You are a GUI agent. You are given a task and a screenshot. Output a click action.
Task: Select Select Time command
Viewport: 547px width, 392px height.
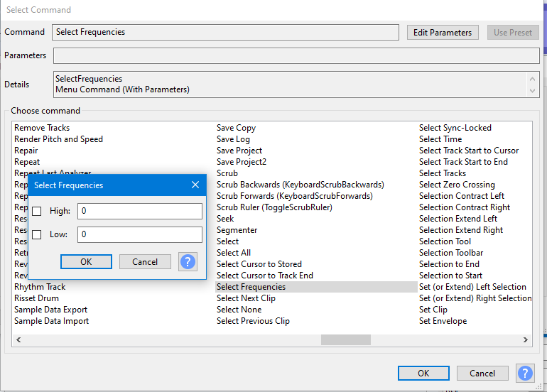(440, 139)
